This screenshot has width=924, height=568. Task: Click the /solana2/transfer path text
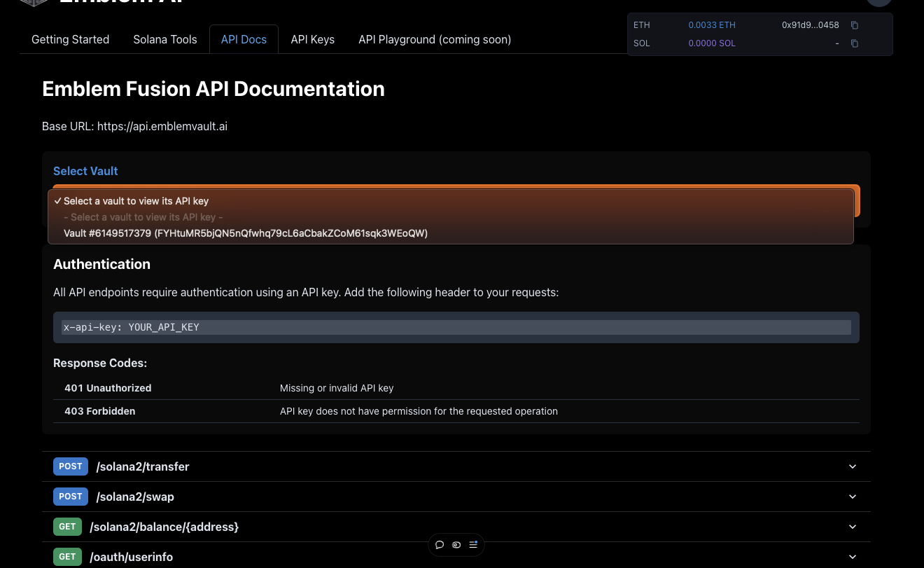tap(143, 466)
